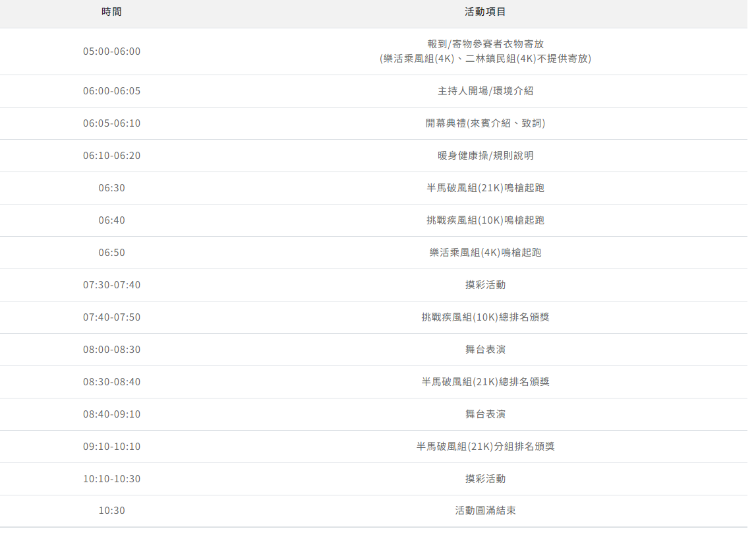Click the 活動圓滿結束 entry
This screenshot has height=537, width=756.
[x=485, y=511]
